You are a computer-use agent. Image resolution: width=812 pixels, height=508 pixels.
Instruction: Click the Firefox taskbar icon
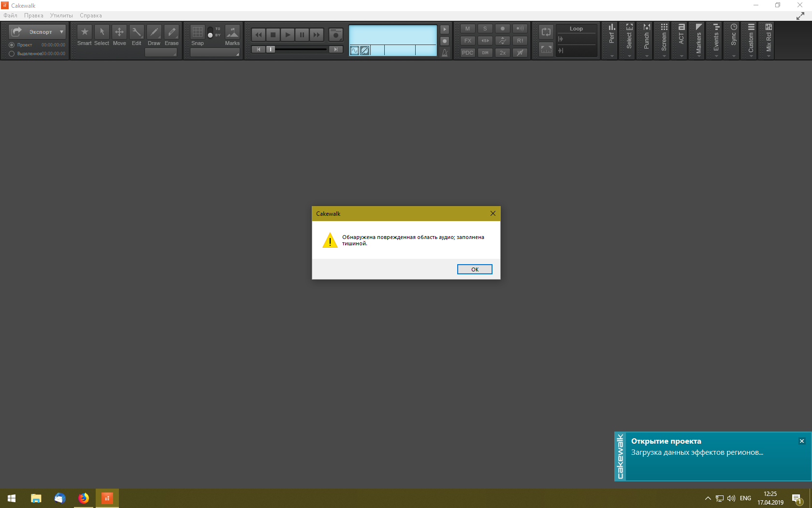(84, 498)
